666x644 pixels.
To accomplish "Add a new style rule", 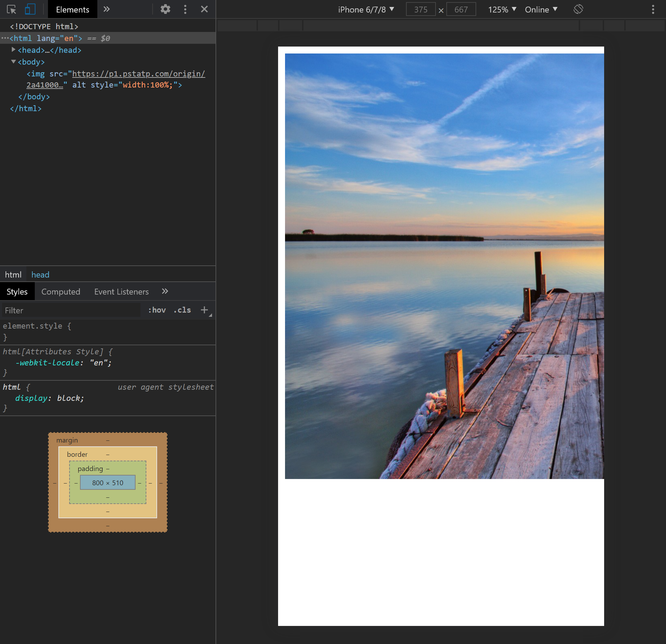I will pos(204,310).
